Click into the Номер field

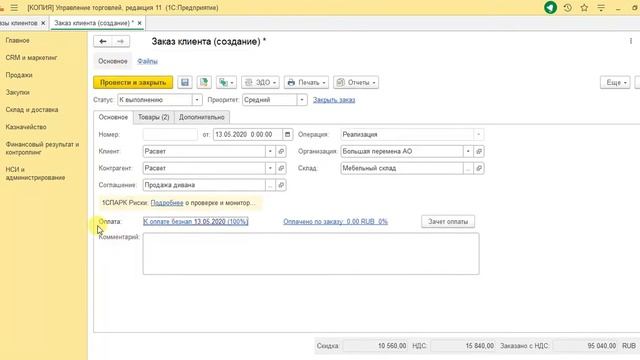[170, 134]
